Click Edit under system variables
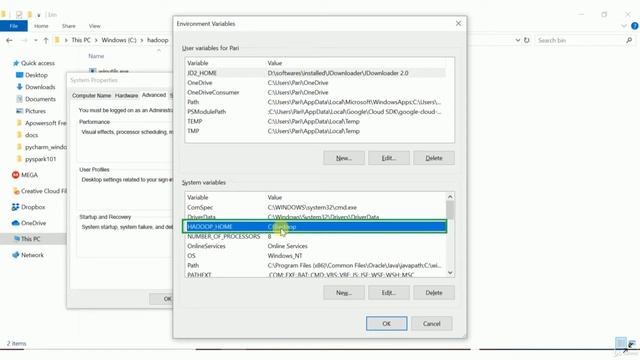Screen dimensions: 640x360 coord(389,293)
